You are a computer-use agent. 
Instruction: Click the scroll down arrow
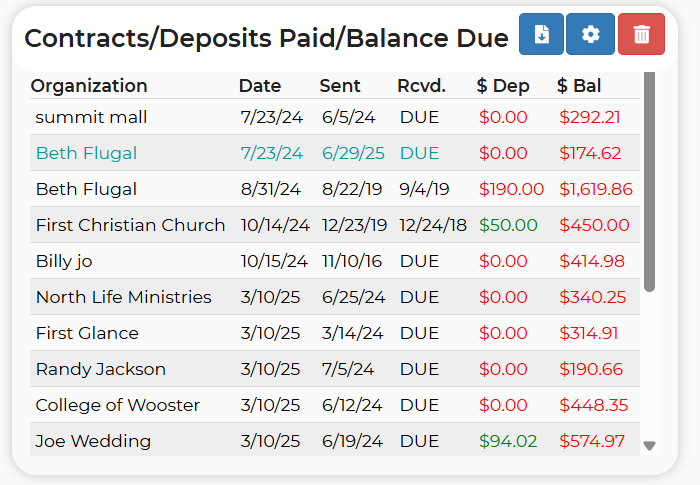650,445
